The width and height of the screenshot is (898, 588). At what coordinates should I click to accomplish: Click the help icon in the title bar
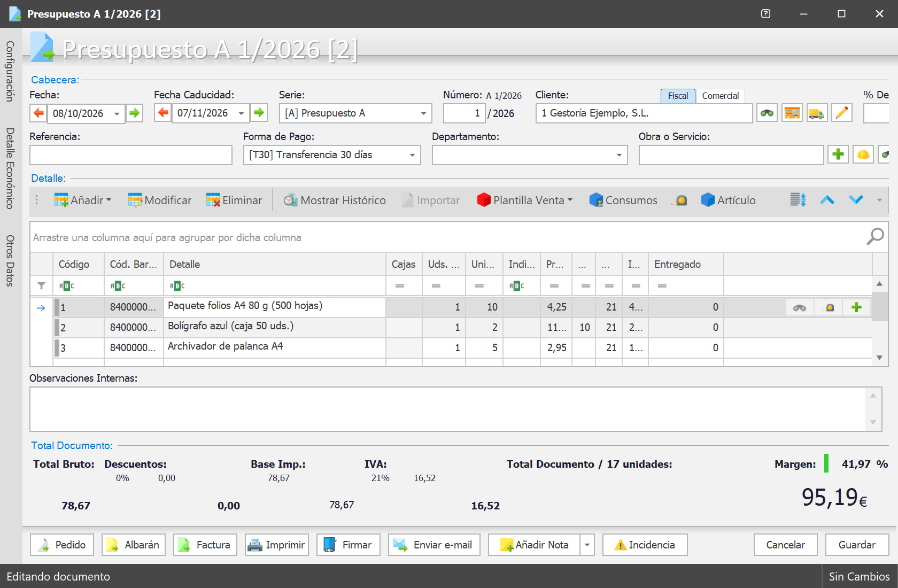765,14
